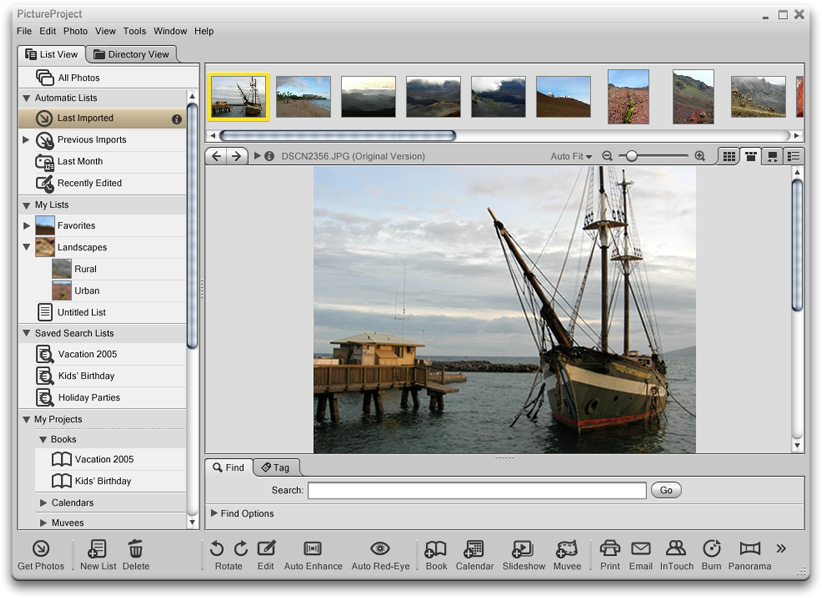
Task: Go to next photo arrow
Action: 236,156
